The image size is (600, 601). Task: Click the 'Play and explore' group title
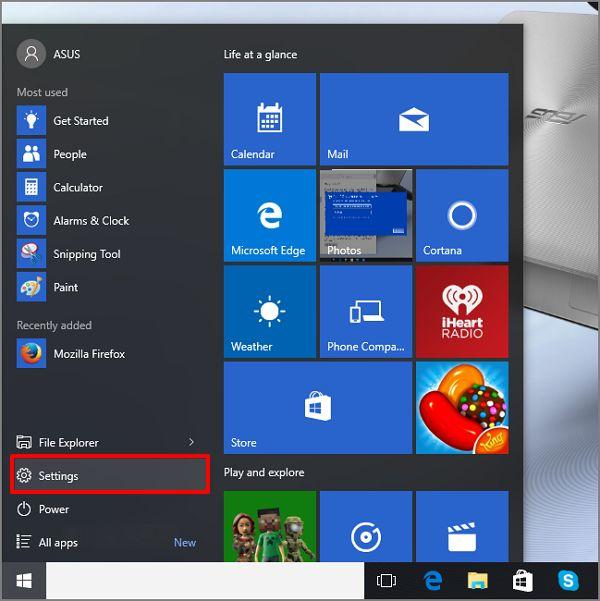click(x=264, y=472)
